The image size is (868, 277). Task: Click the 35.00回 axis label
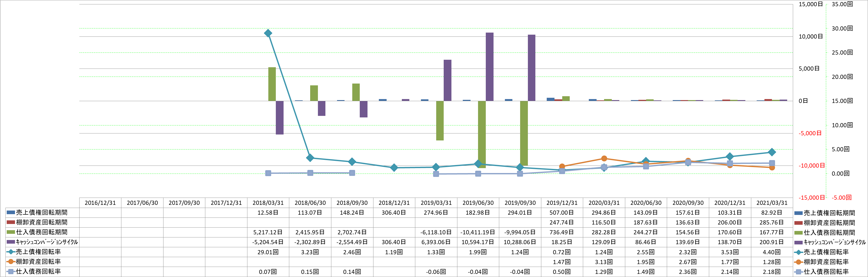tap(842, 4)
